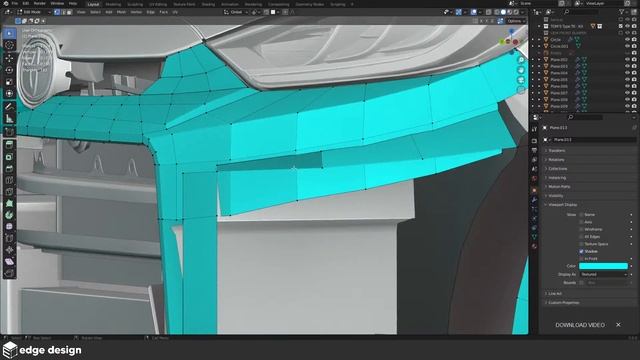Expand the Relations panel
The image size is (640, 360).
point(589,160)
